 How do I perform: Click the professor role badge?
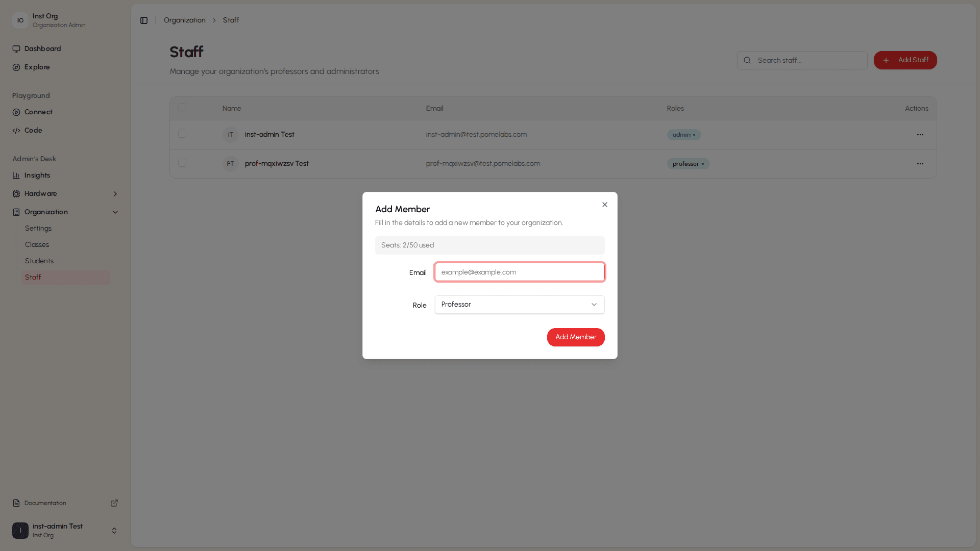pyautogui.click(x=688, y=164)
